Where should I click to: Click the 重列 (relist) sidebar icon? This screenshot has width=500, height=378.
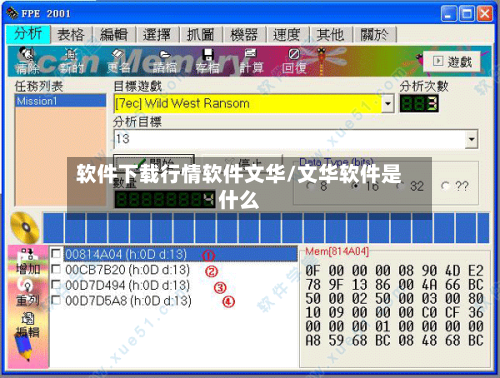pos(28,293)
